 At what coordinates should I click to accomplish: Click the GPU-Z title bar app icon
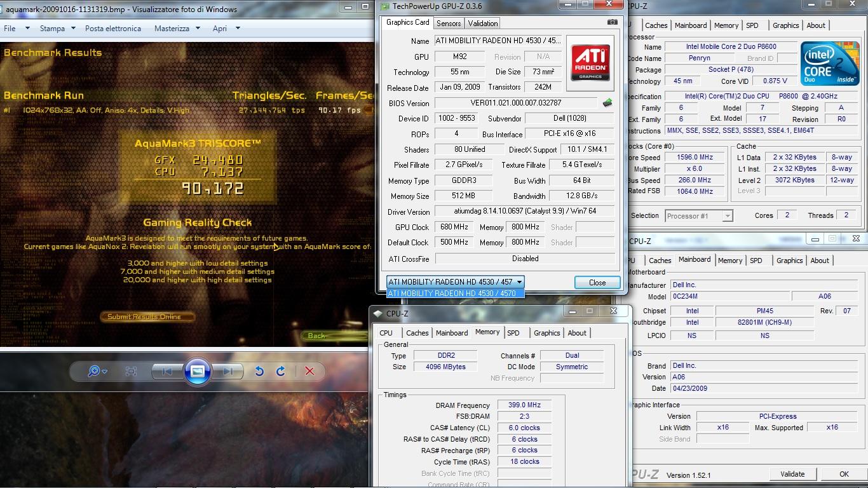pos(385,6)
